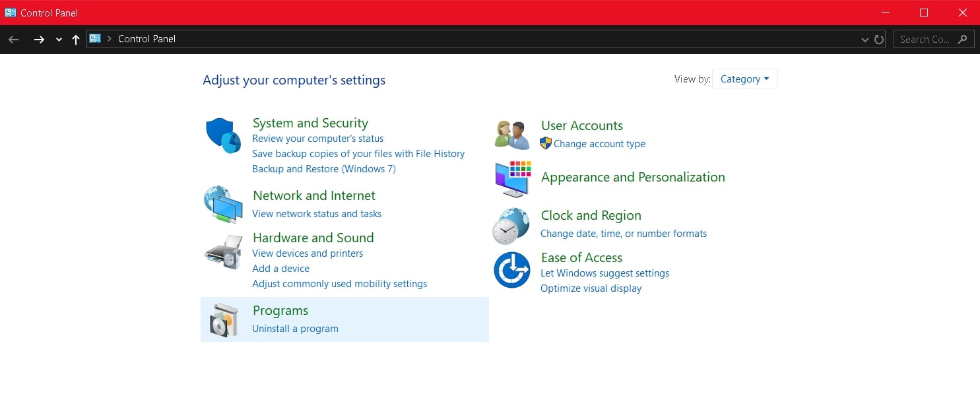
Task: Click the Hardware and Sound printer icon
Action: click(222, 251)
